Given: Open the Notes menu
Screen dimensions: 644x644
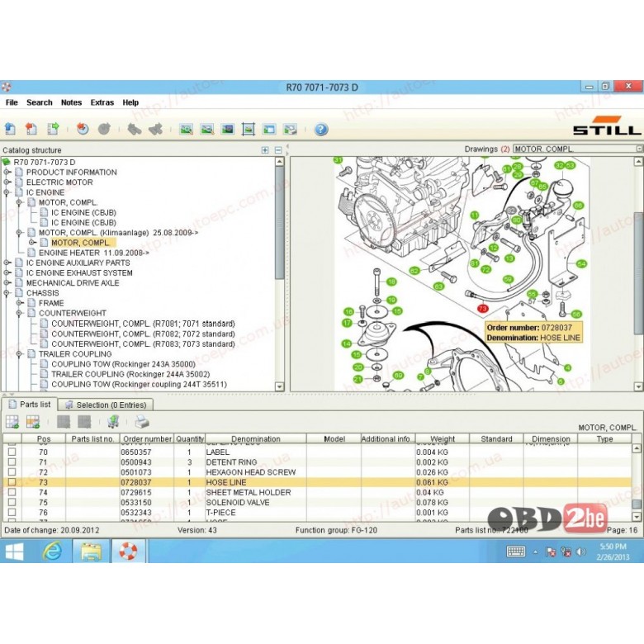Looking at the screenshot, I should pyautogui.click(x=72, y=102).
